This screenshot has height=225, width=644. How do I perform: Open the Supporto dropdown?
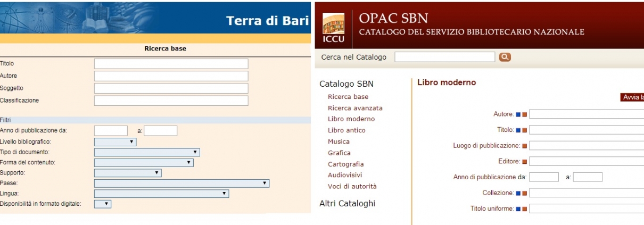(128, 173)
